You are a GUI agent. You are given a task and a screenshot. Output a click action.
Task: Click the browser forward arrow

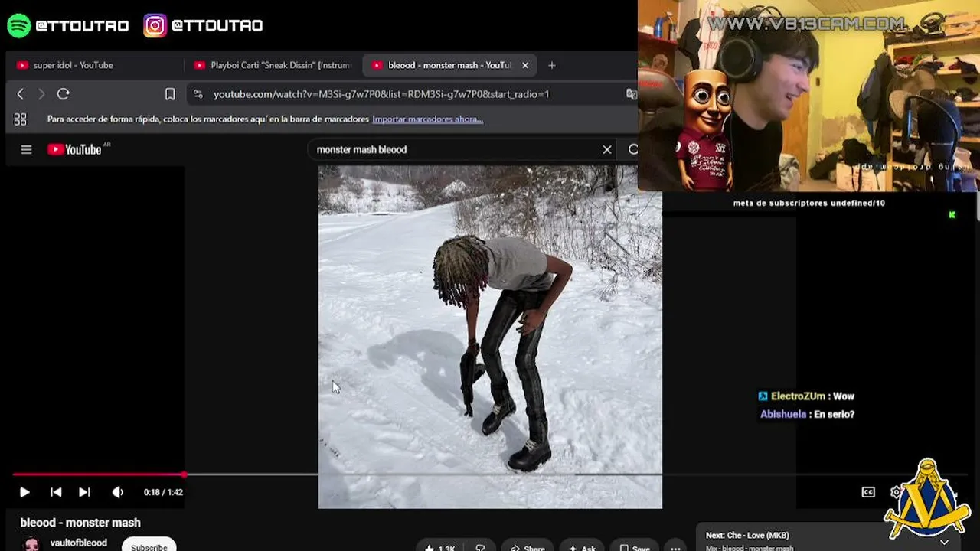41,94
